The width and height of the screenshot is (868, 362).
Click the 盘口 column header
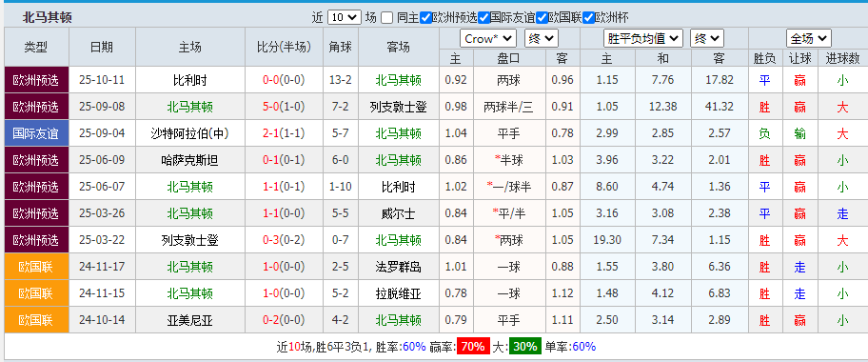(509, 58)
